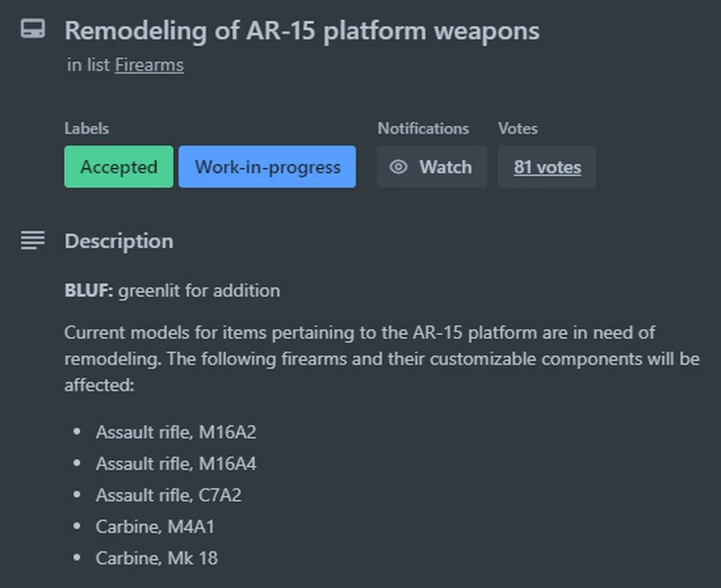This screenshot has height=588, width=721.
Task: Click the 'Current models for items' description paragraph
Action: click(x=381, y=360)
